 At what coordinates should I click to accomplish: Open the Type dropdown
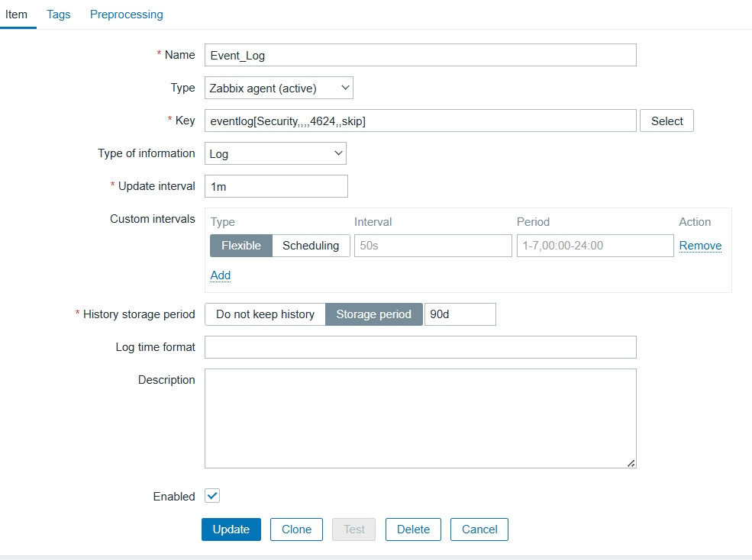tap(279, 88)
